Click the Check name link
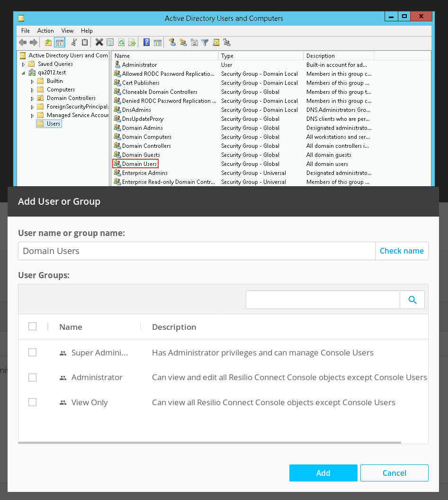The height and width of the screenshot is (500, 448). (x=401, y=251)
